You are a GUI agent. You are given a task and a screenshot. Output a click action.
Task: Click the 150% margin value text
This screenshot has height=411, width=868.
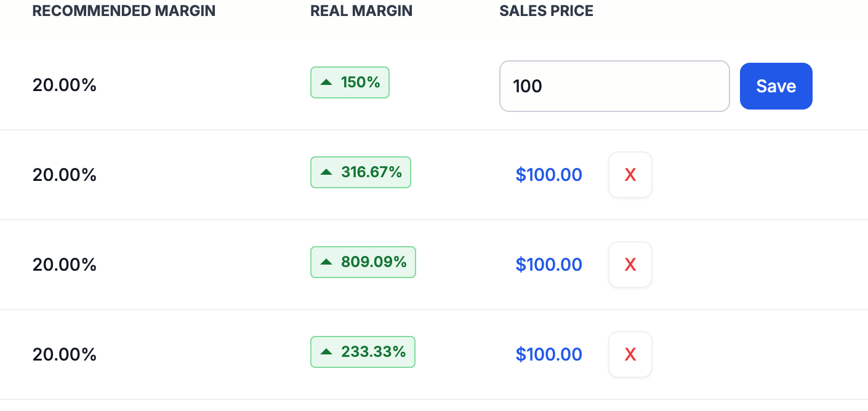click(x=361, y=82)
